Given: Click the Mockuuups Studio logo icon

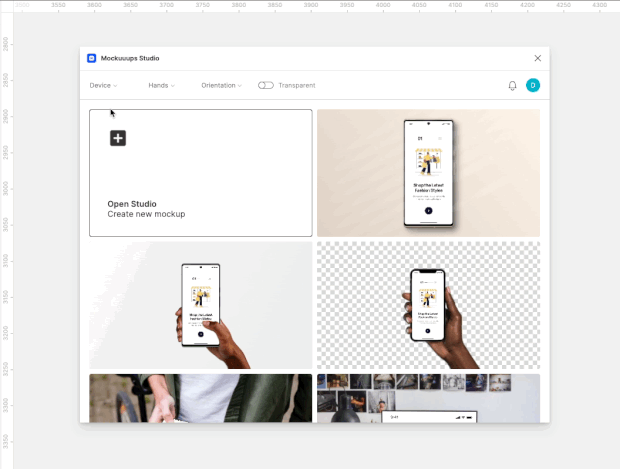Looking at the screenshot, I should coord(91,59).
